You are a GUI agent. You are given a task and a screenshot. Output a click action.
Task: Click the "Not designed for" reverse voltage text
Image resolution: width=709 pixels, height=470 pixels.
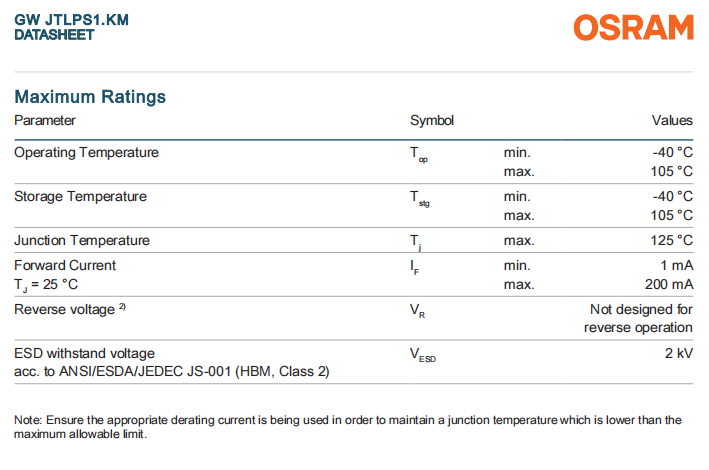(641, 309)
